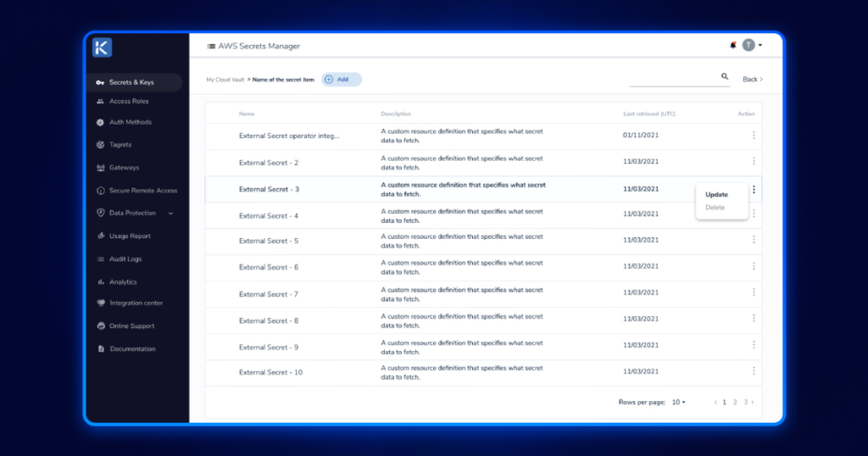Click the Back link
Image resolution: width=868 pixels, height=456 pixels.
pos(753,80)
